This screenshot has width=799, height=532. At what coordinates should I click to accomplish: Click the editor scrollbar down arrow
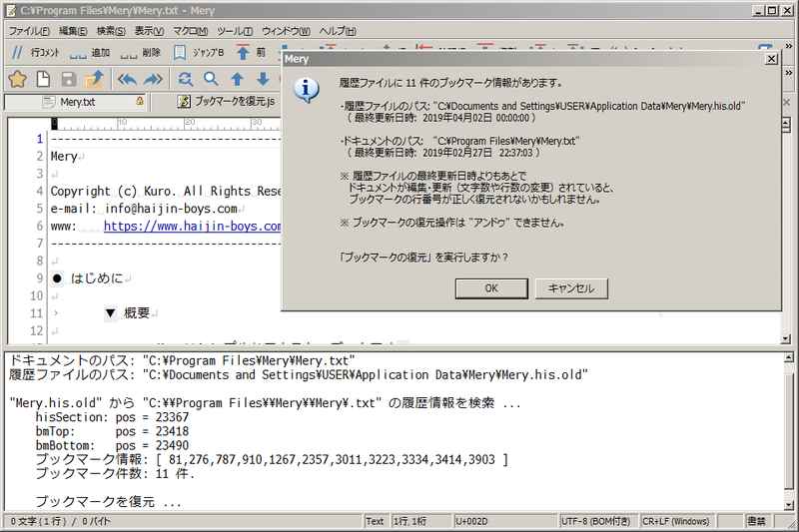tap(785, 338)
